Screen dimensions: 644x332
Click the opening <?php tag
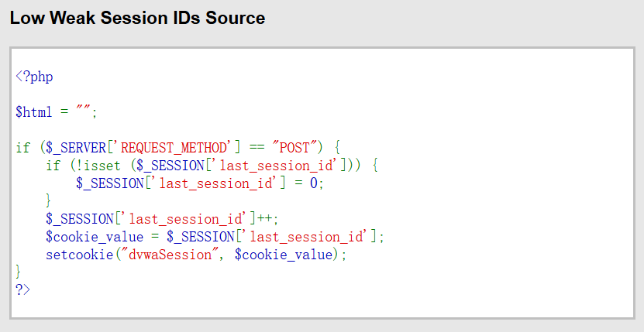[x=34, y=77]
